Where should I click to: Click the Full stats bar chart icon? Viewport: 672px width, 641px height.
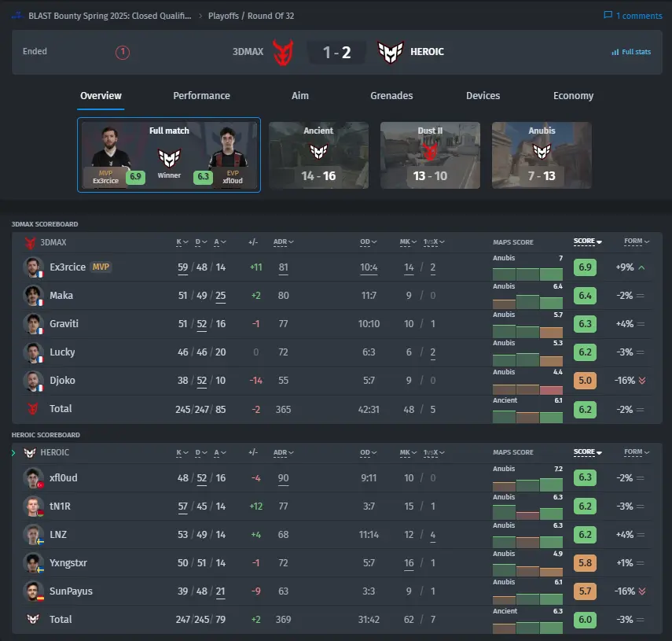[x=615, y=52]
